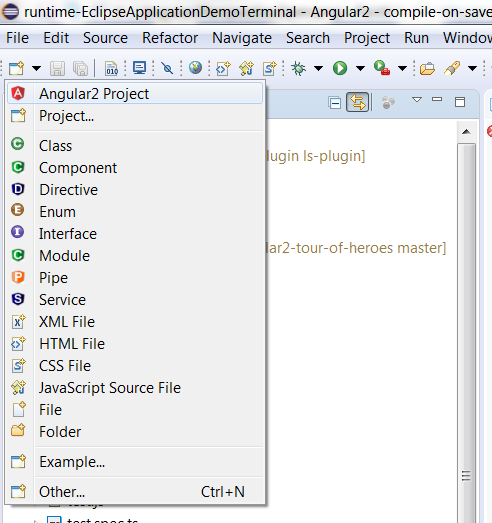Click the open folder toolbar icon
The width and height of the screenshot is (492, 523).
427,69
